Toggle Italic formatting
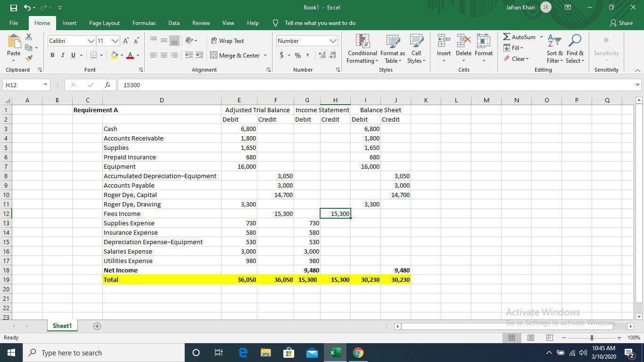This screenshot has width=644, height=362. 63,56
